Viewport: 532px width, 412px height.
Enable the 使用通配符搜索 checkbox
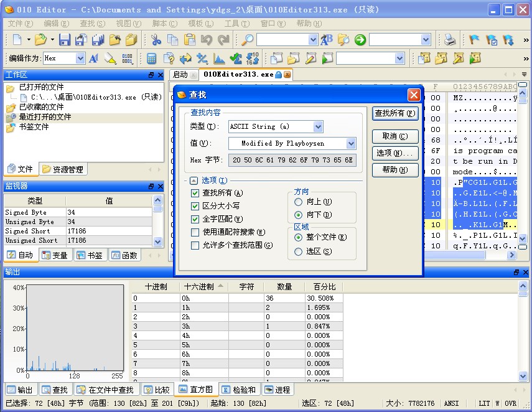coord(195,232)
